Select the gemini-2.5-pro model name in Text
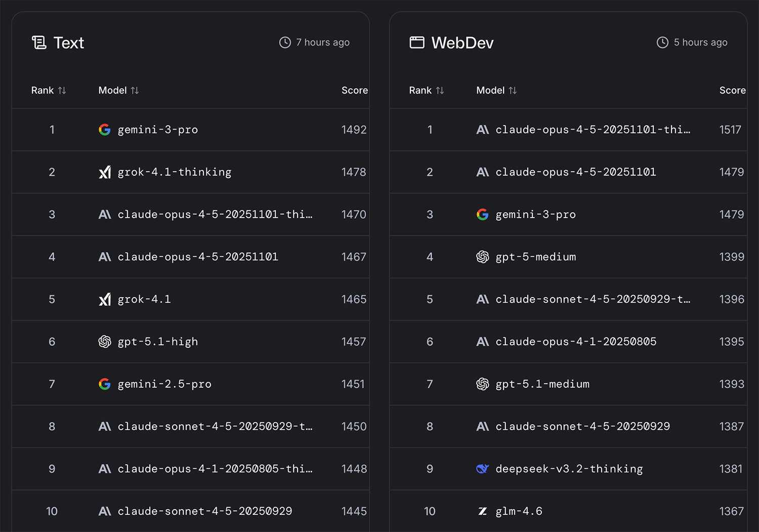 pos(164,385)
